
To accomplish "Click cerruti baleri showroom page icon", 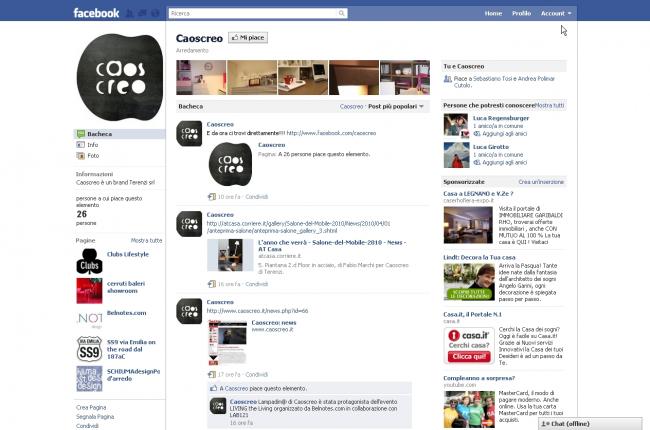I will pos(89,291).
